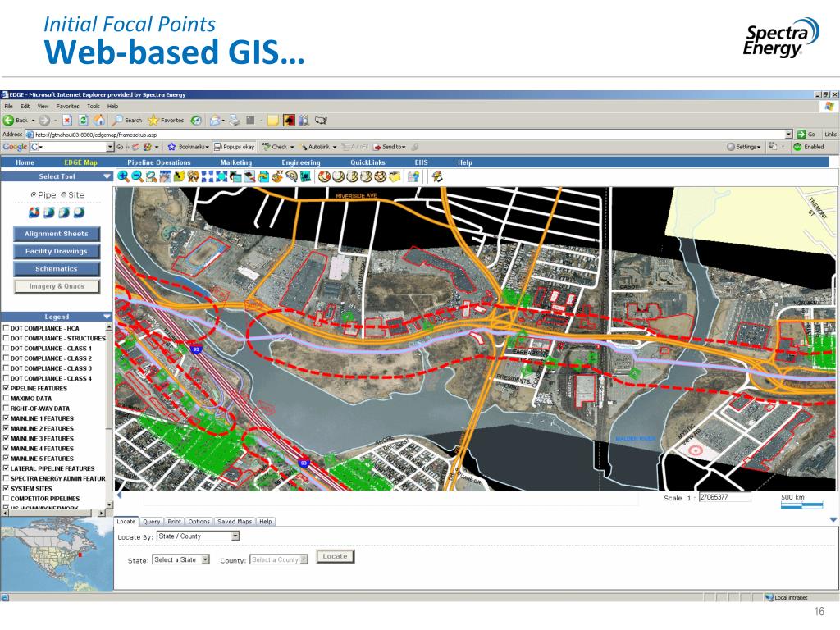
Task: Enable DOT COMPLIANCE - CLASS 1 layer
Action: point(6,348)
